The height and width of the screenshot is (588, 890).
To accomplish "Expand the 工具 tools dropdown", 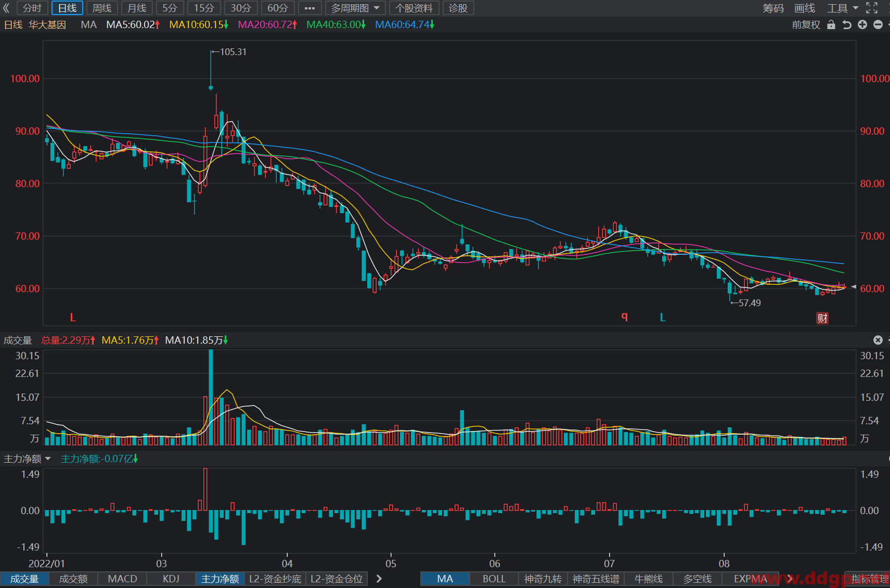I will click(x=843, y=8).
